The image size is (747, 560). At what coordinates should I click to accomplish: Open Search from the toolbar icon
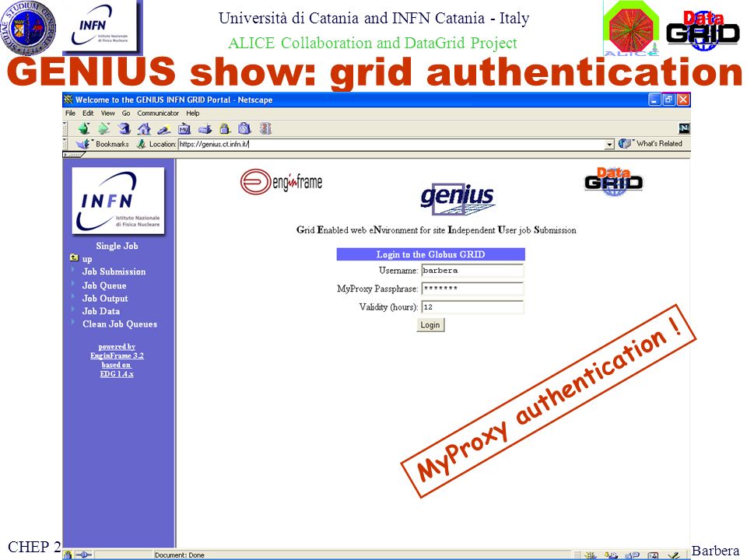(164, 129)
